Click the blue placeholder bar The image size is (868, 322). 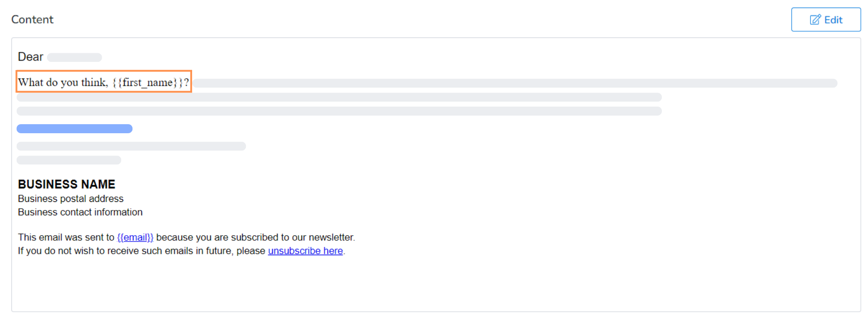pyautogui.click(x=75, y=129)
